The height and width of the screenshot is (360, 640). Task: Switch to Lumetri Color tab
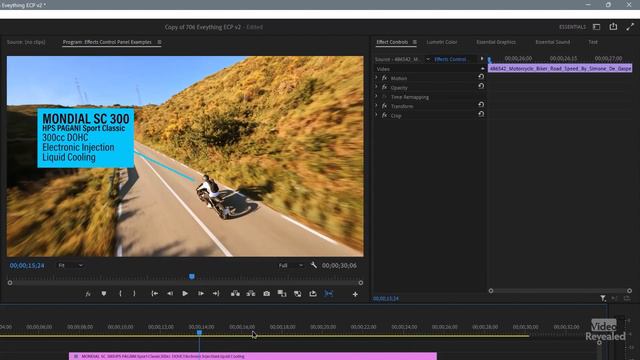pos(442,42)
